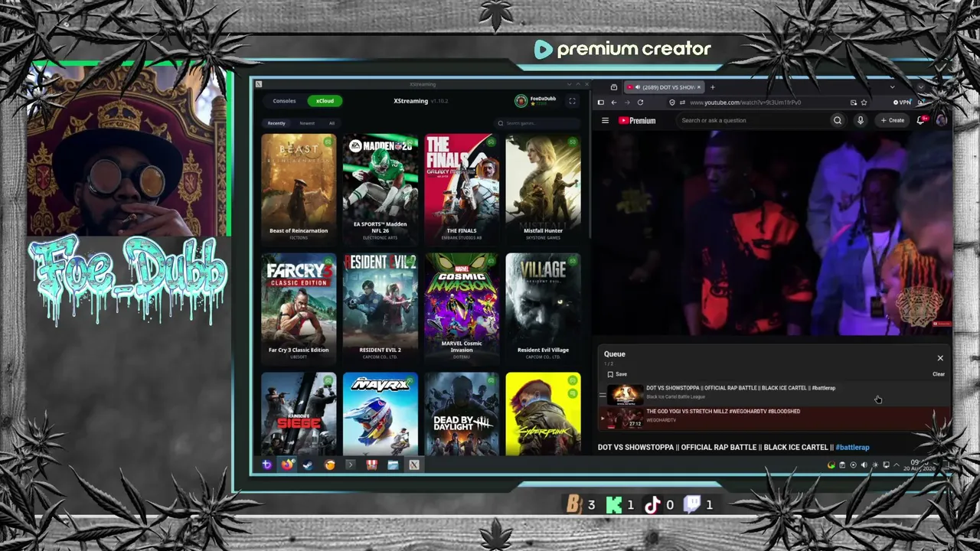Open the file manager taskbar icon
The height and width of the screenshot is (551, 980).
(x=393, y=465)
